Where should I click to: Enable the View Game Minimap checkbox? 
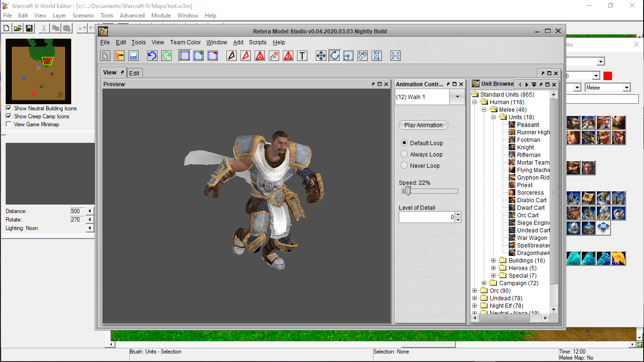[x=8, y=124]
